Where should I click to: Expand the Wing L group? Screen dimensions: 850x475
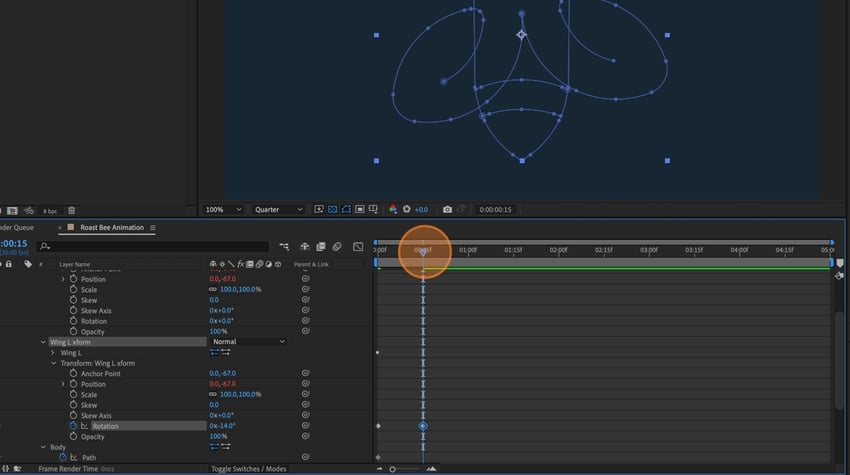[x=53, y=352]
